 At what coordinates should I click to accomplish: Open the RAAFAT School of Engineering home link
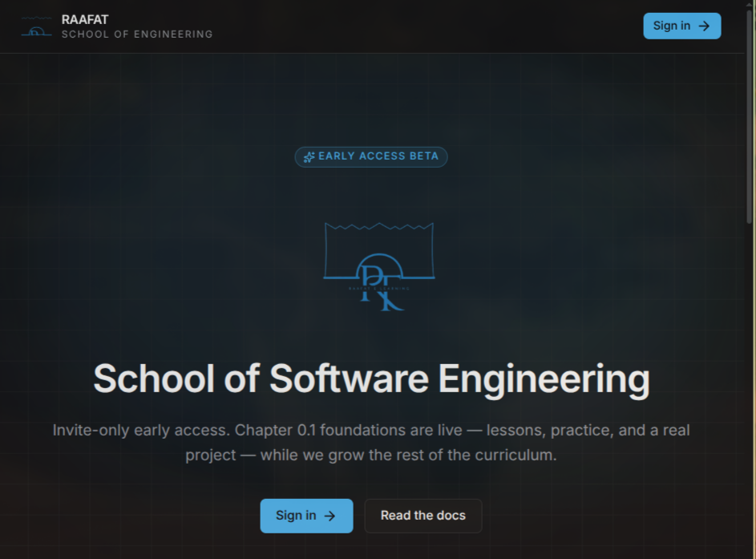pos(117,26)
